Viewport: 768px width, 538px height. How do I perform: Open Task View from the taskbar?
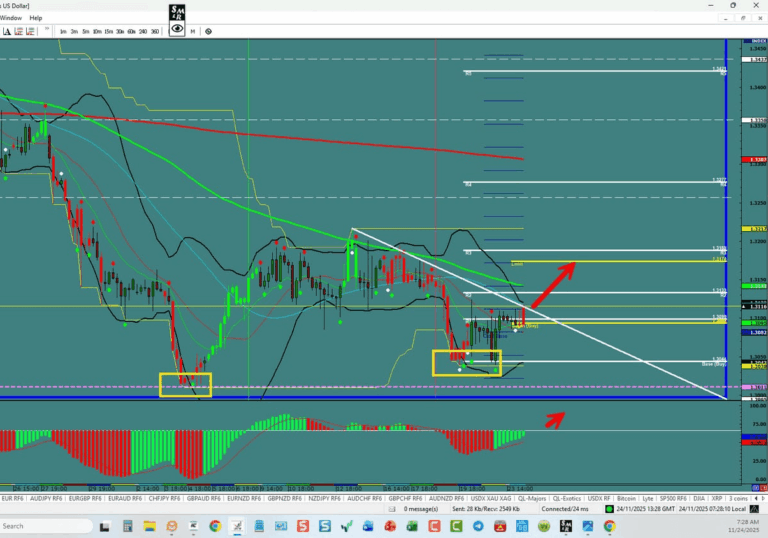click(x=104, y=527)
